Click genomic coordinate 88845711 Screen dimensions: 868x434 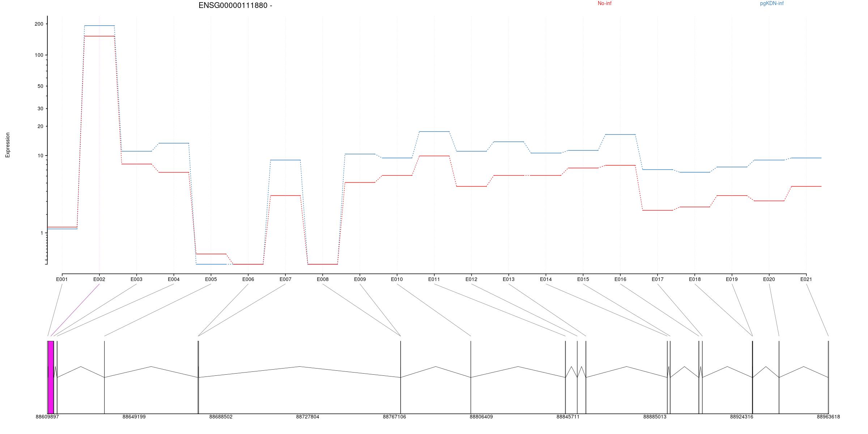click(568, 417)
